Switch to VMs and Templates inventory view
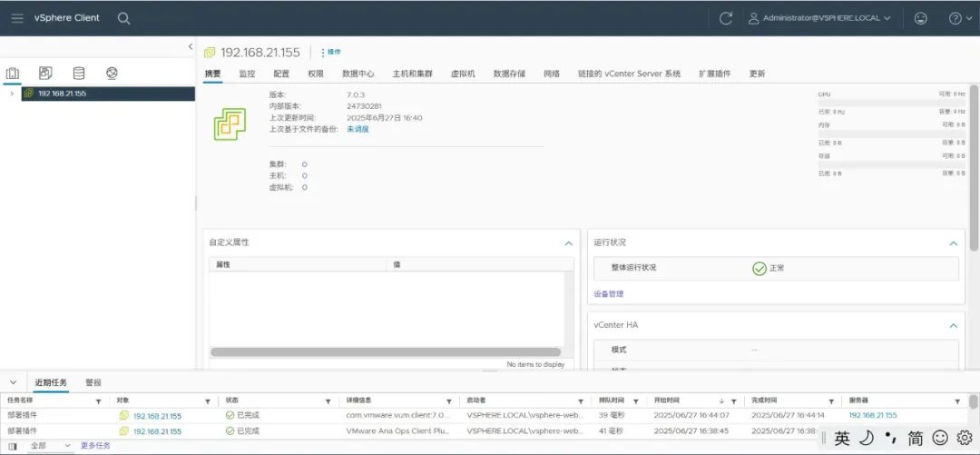The image size is (980, 455). (45, 74)
